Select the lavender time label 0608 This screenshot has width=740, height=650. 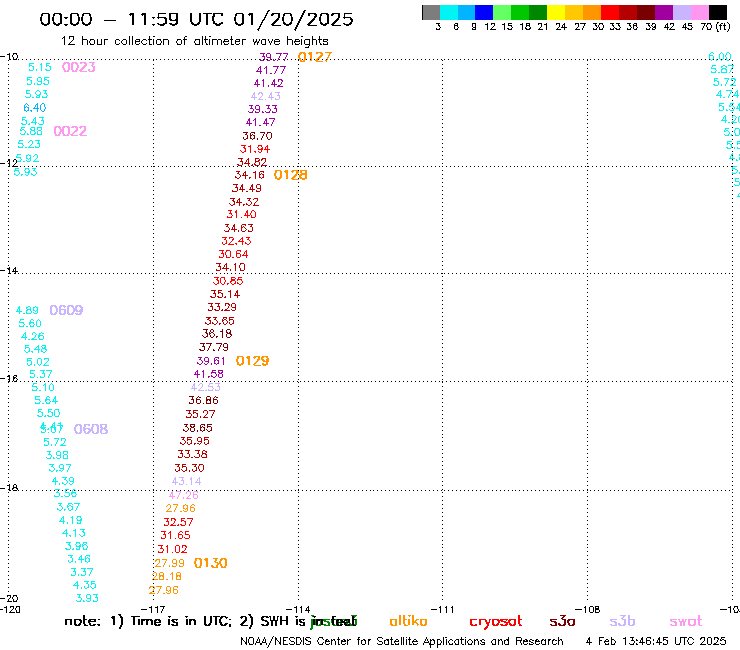(91, 429)
